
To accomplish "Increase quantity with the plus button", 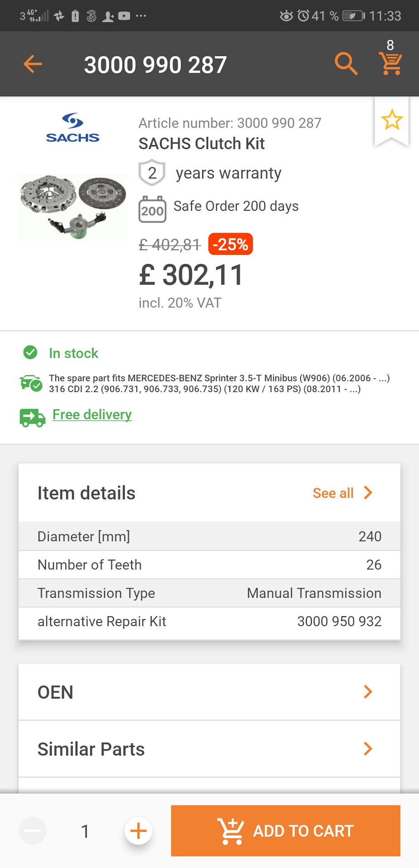I will [138, 830].
